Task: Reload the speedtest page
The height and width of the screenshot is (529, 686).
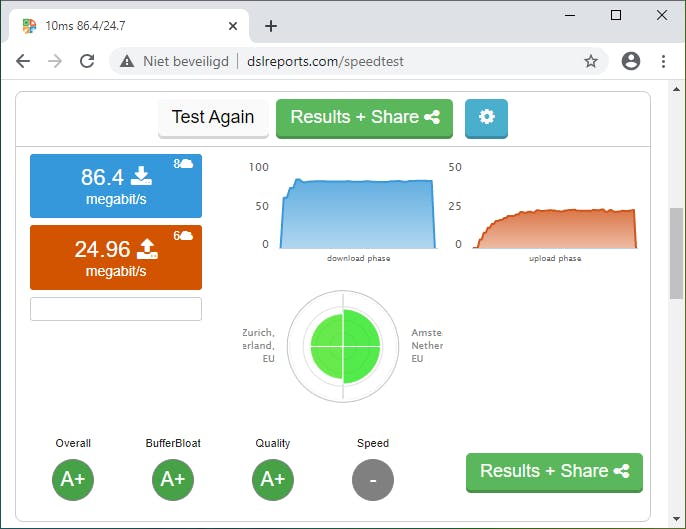Action: (87, 61)
